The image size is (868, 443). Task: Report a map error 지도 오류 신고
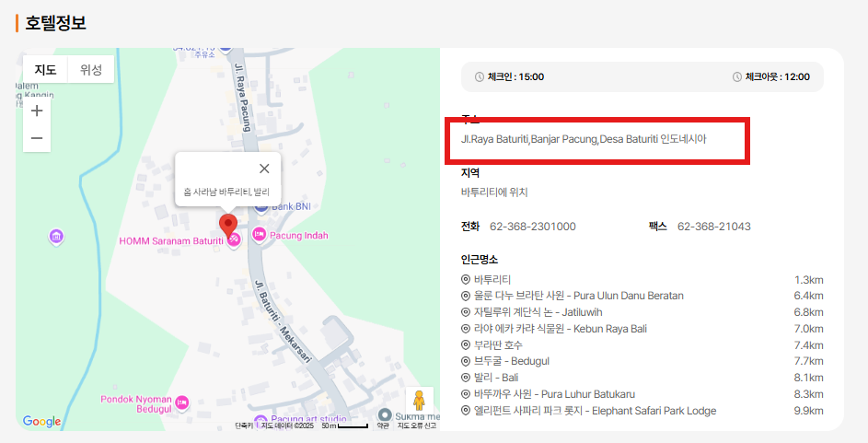(417, 426)
